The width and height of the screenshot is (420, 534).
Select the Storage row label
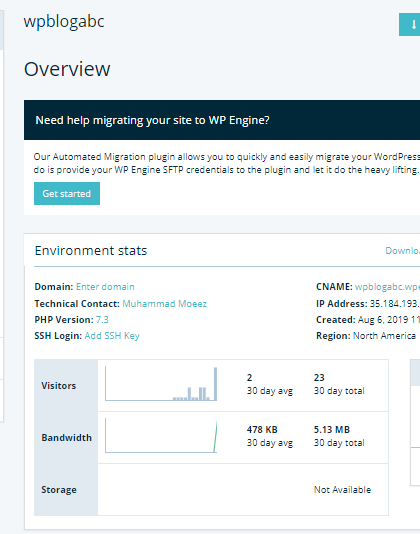[59, 490]
